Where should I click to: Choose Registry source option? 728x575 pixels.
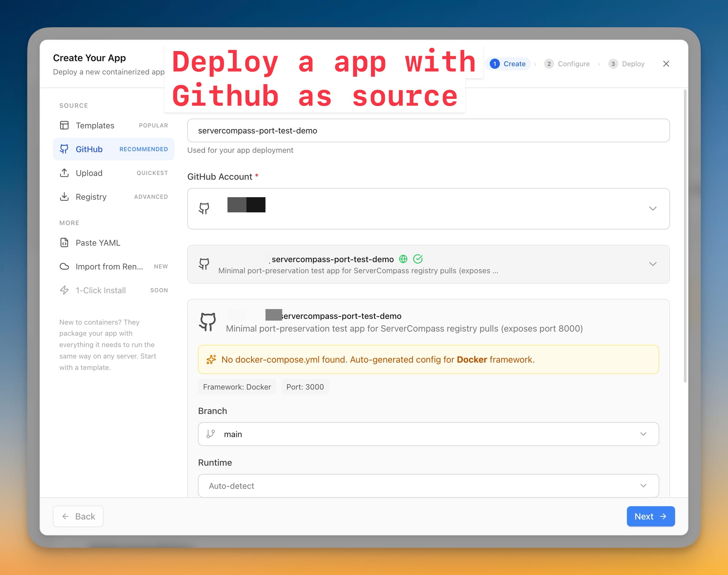tap(113, 197)
